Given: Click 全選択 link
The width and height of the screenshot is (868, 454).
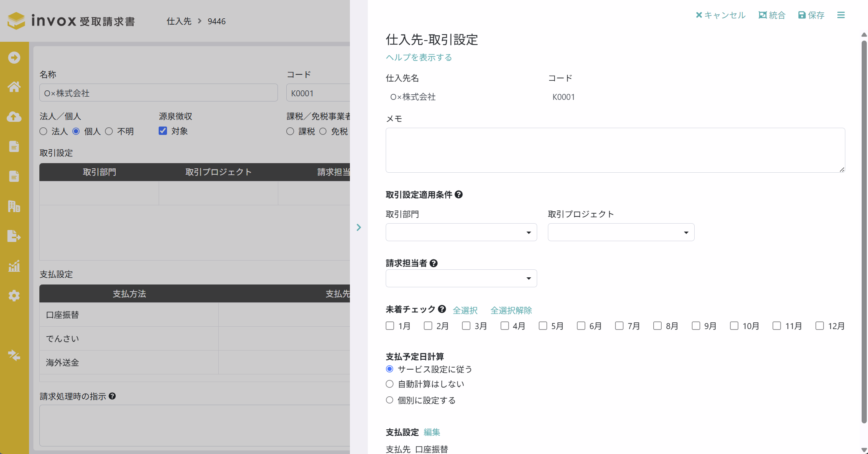Looking at the screenshot, I should pos(465,310).
